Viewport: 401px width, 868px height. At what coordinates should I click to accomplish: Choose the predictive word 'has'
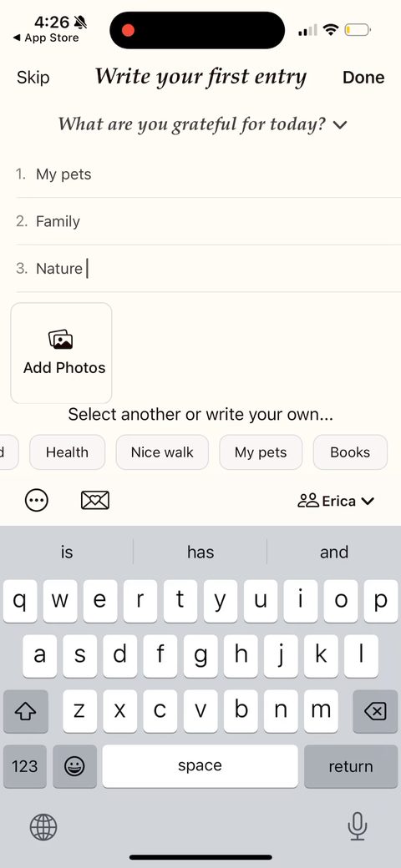(200, 552)
